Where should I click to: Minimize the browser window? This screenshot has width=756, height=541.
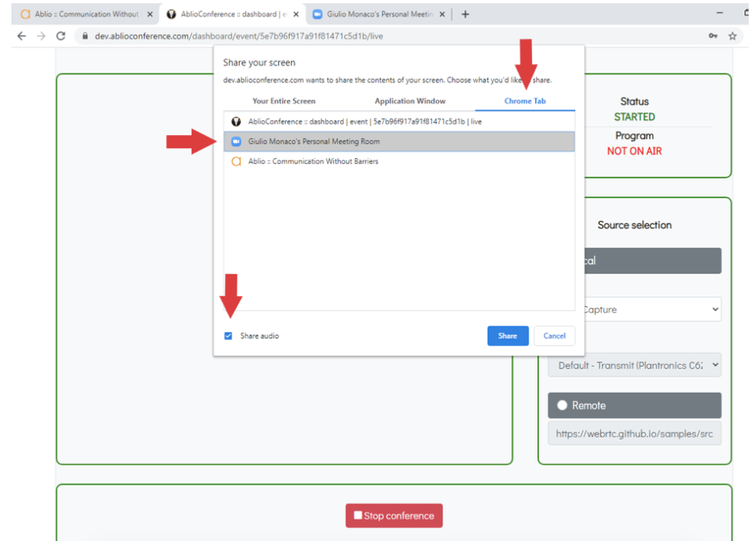(x=720, y=13)
